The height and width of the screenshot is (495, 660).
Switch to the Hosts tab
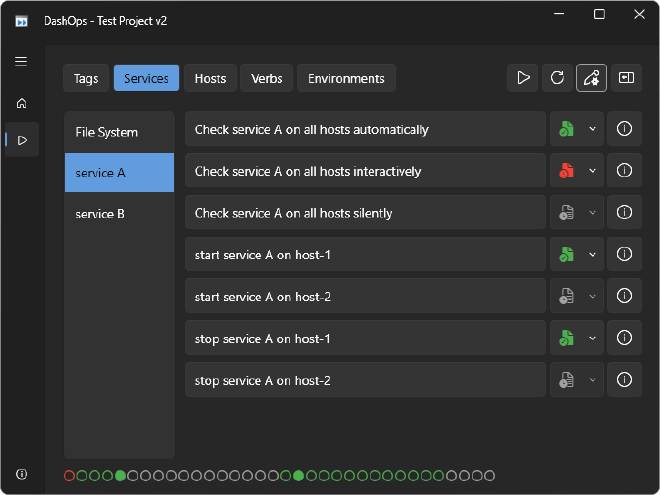click(210, 78)
